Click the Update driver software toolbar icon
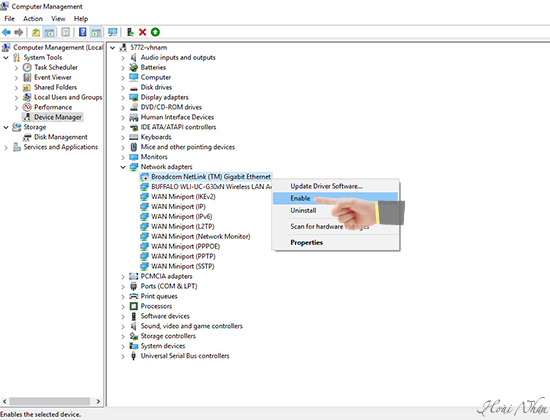 pyautogui.click(x=130, y=32)
